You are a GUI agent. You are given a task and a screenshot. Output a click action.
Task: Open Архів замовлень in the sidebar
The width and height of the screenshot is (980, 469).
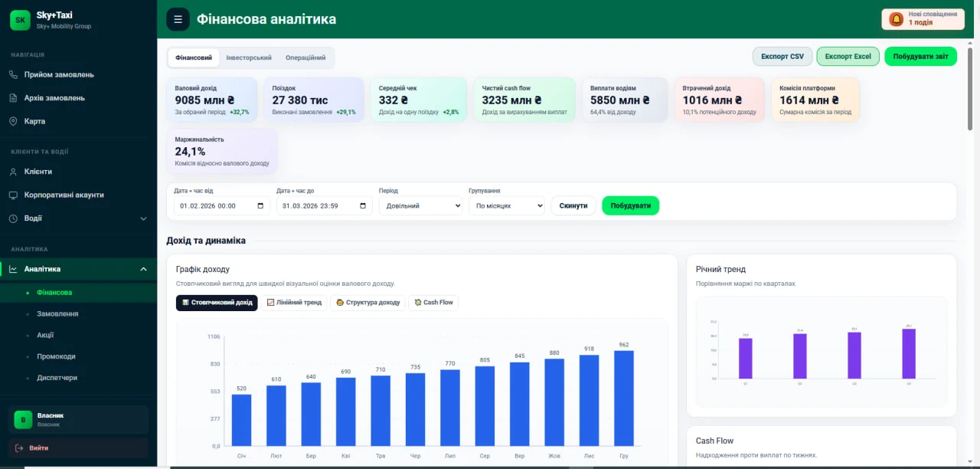click(79, 98)
